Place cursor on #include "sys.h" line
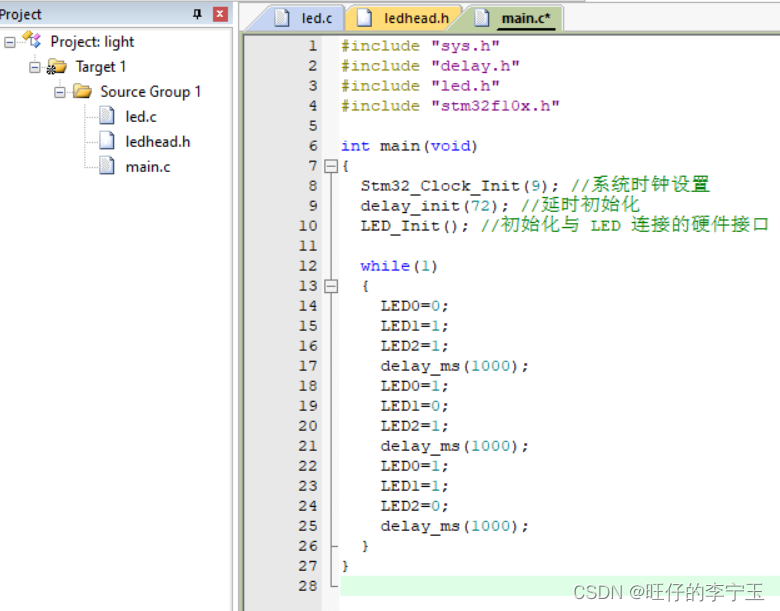This screenshot has width=780, height=611. pos(420,46)
